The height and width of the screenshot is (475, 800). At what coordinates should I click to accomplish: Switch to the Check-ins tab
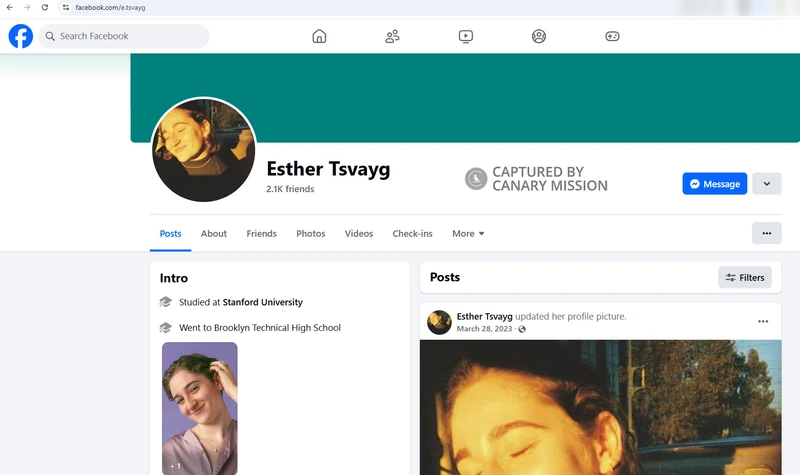(412, 234)
